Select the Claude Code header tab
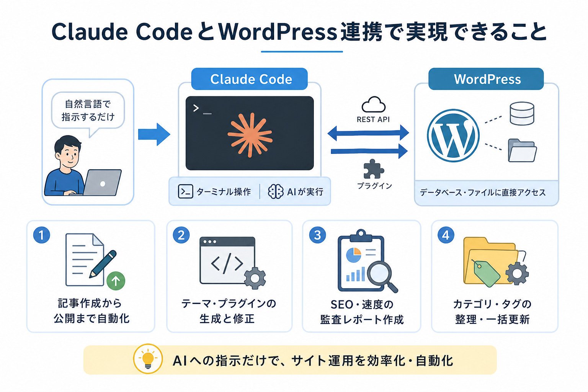 [250, 79]
